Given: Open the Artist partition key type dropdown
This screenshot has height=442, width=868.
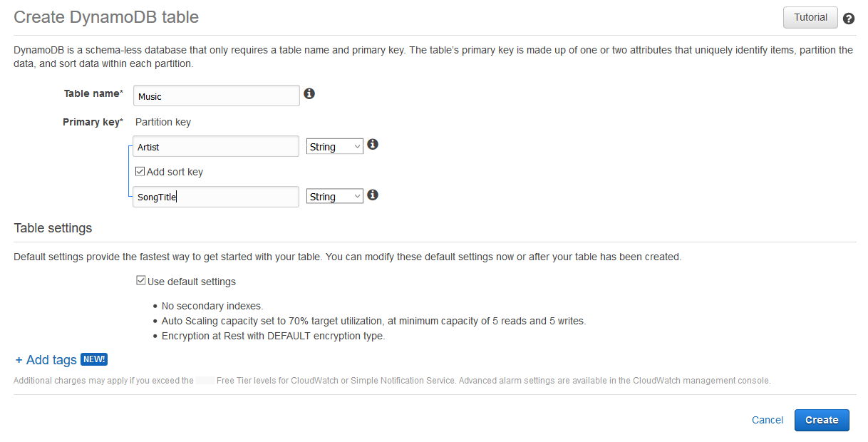Looking at the screenshot, I should 335,146.
